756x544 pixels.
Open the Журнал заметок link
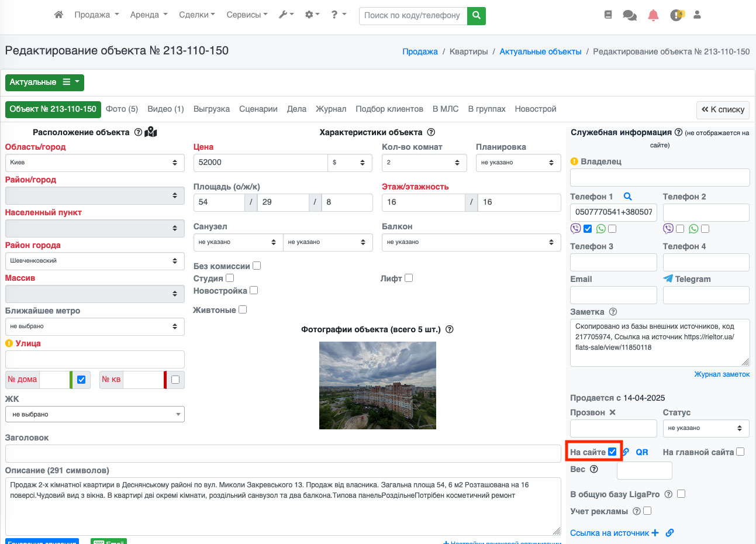(x=722, y=374)
